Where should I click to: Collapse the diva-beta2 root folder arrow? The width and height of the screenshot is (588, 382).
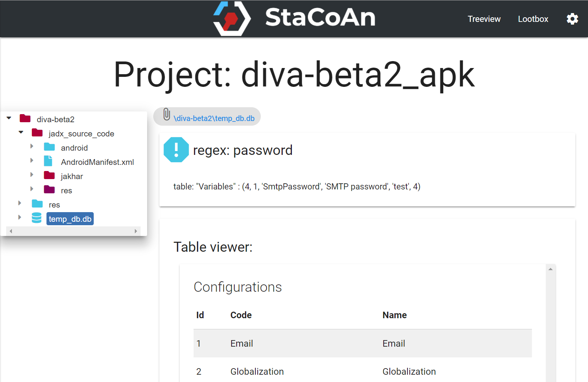(9, 118)
